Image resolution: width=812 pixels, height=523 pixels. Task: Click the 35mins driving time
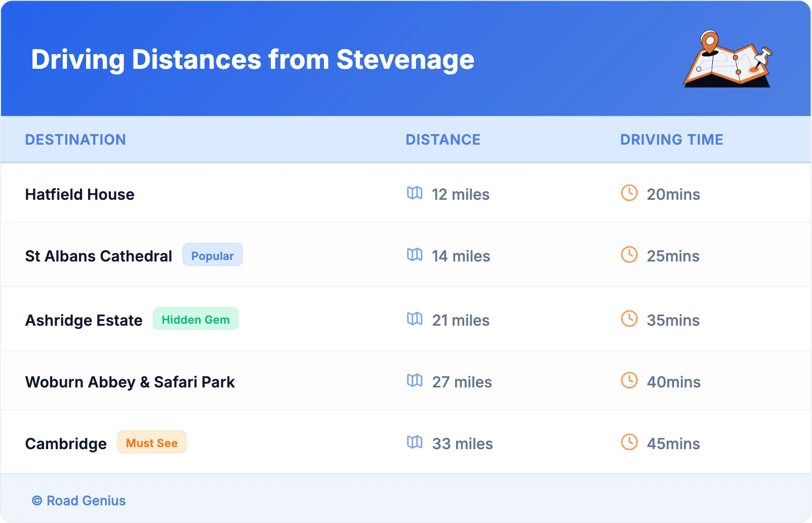tap(673, 320)
